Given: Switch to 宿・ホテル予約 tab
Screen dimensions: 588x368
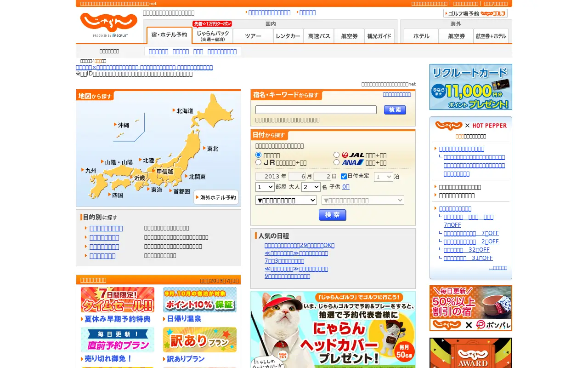Looking at the screenshot, I should coord(170,35).
